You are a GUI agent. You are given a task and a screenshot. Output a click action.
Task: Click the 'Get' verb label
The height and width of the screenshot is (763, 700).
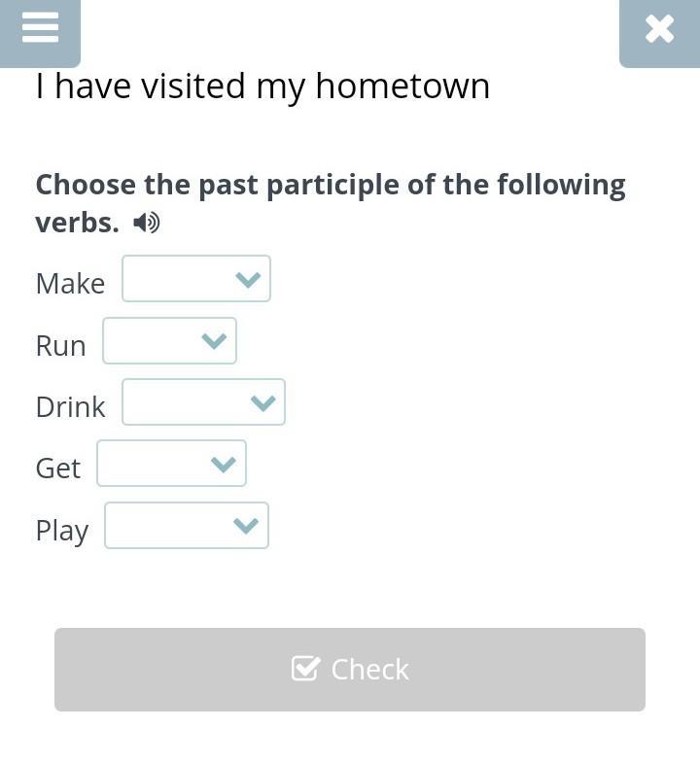[x=57, y=468]
